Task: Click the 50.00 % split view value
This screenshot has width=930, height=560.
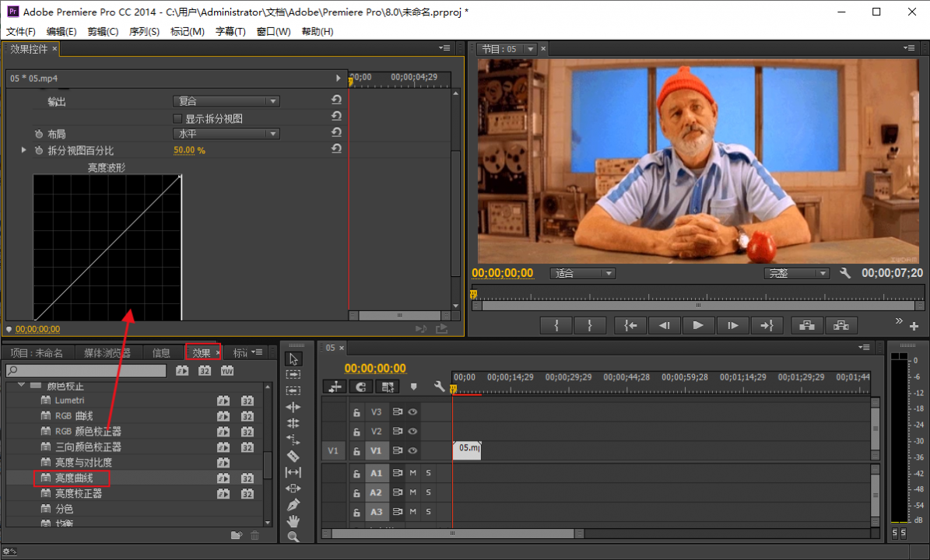Action: click(x=189, y=151)
